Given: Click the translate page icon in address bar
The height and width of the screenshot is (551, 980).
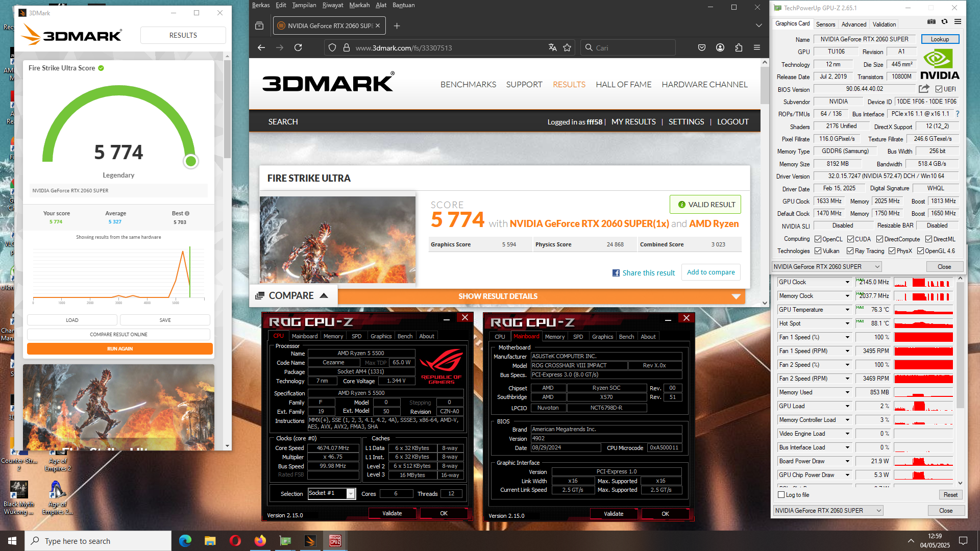Looking at the screenshot, I should point(552,47).
